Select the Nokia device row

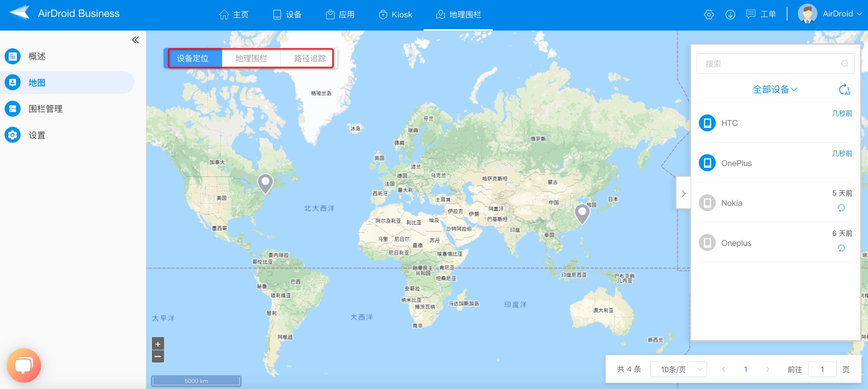(775, 202)
